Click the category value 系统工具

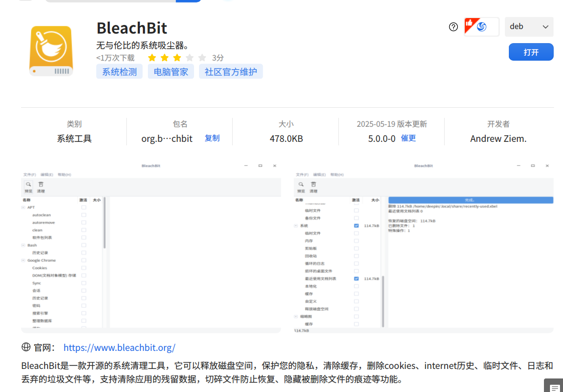pyautogui.click(x=74, y=138)
